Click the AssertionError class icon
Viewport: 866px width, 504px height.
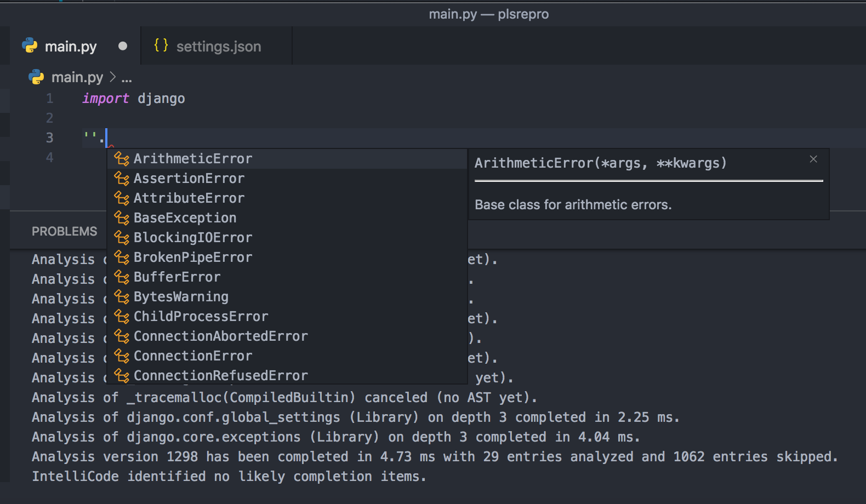point(122,179)
